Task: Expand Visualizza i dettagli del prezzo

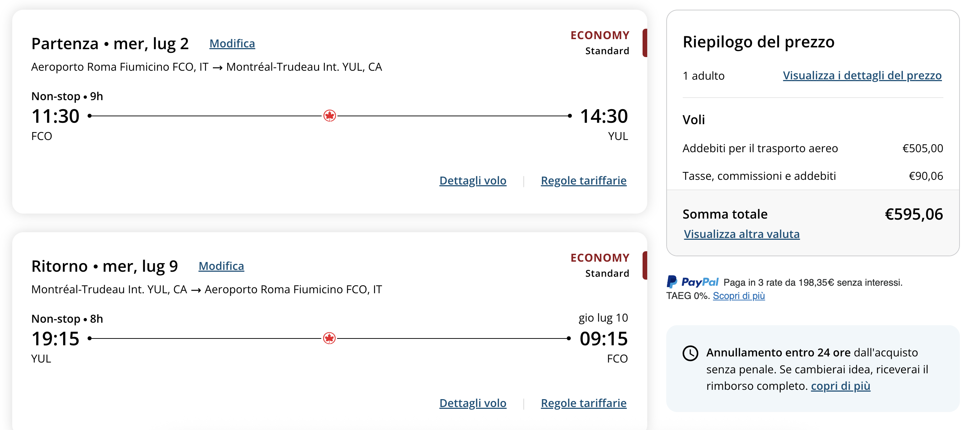Action: coord(862,75)
